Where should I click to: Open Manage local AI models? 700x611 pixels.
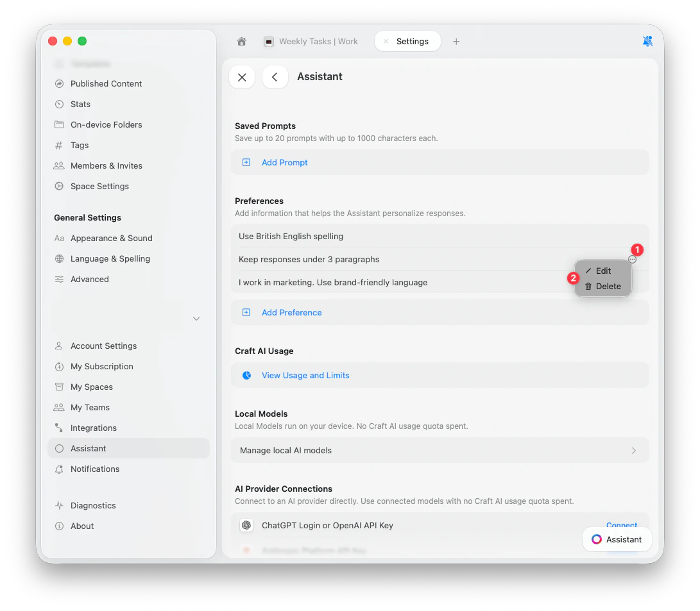tap(440, 451)
